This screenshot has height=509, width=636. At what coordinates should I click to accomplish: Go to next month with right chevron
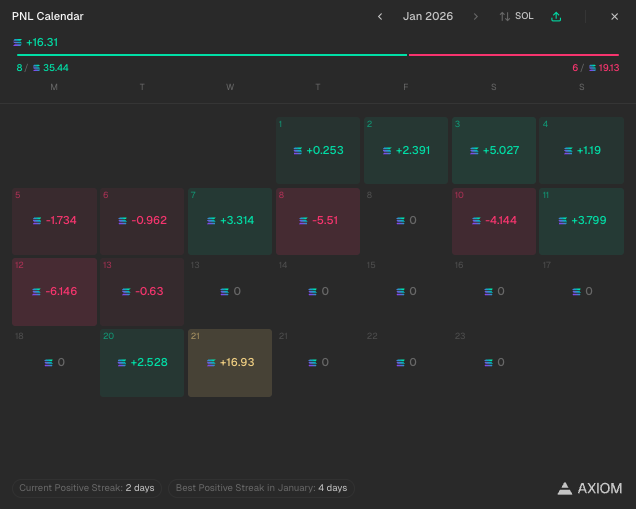click(475, 17)
